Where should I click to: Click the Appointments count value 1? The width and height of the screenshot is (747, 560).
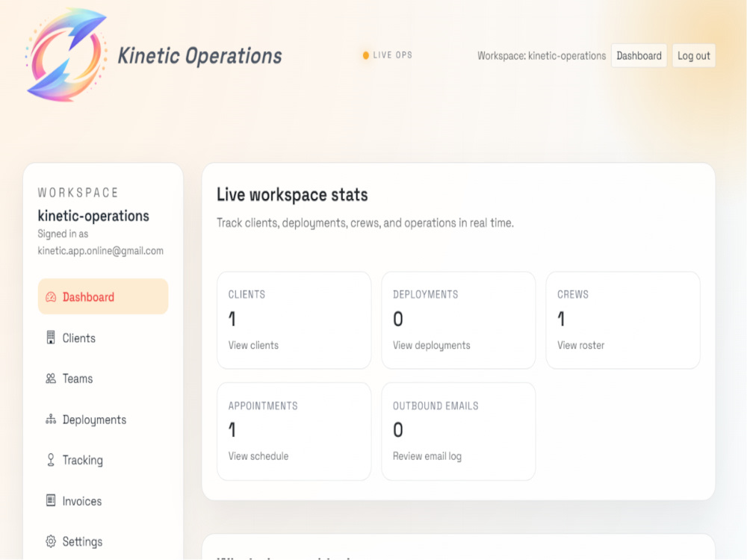(232, 429)
